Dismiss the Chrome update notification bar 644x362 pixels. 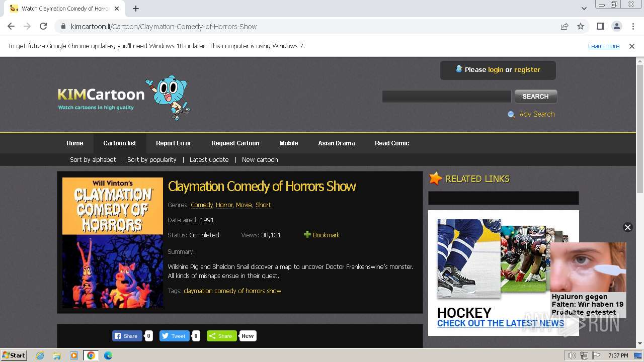click(632, 46)
